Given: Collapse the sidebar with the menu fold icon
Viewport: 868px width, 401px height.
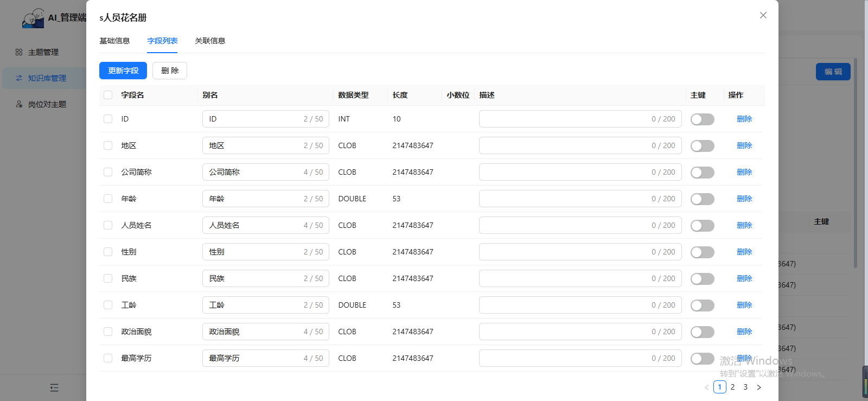Looking at the screenshot, I should pyautogui.click(x=54, y=387).
